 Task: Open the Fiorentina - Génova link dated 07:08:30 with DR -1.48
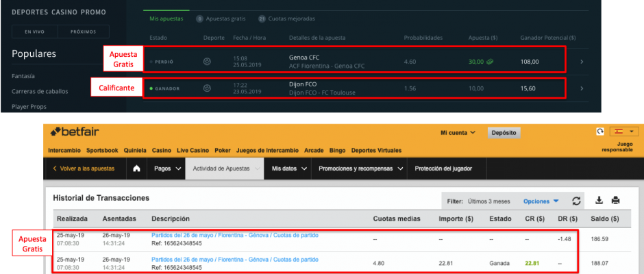point(235,236)
